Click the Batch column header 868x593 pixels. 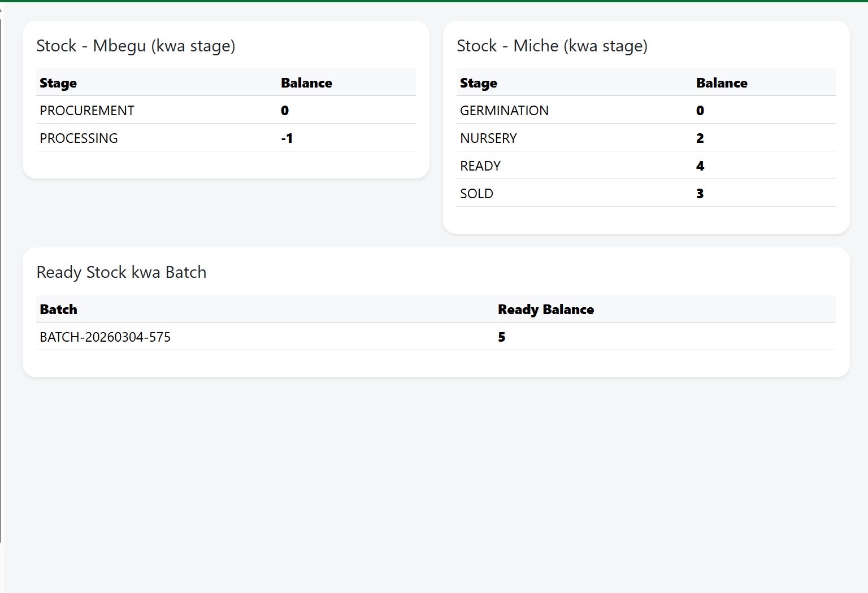click(x=58, y=309)
